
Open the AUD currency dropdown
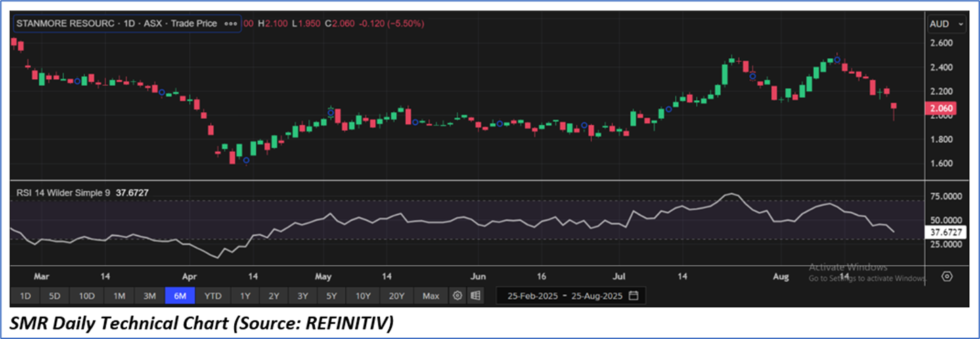click(x=947, y=24)
